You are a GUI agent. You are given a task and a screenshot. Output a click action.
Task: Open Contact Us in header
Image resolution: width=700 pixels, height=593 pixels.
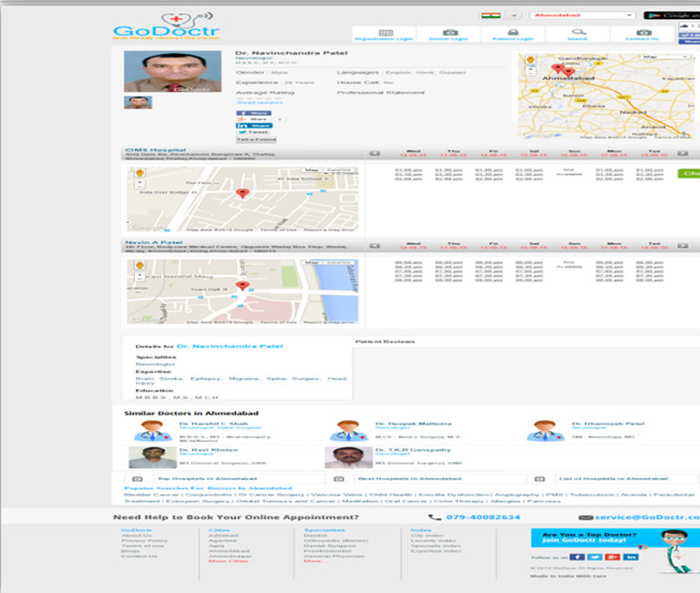coord(642,36)
